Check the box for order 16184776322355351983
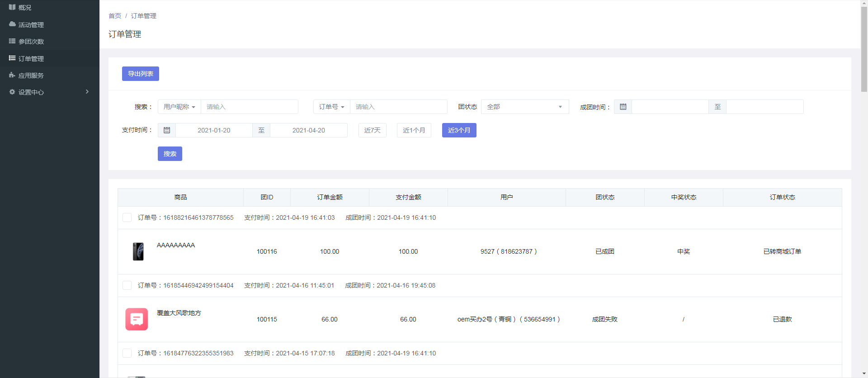868x378 pixels. point(127,353)
